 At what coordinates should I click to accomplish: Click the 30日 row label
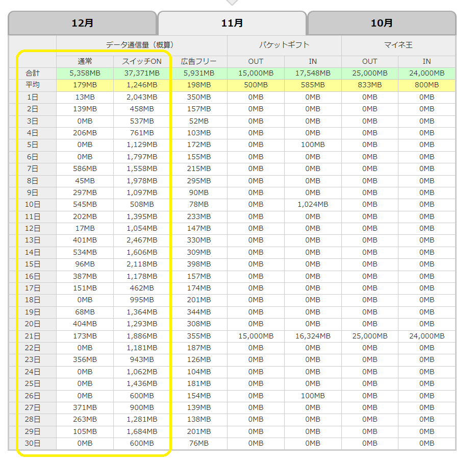click(33, 444)
